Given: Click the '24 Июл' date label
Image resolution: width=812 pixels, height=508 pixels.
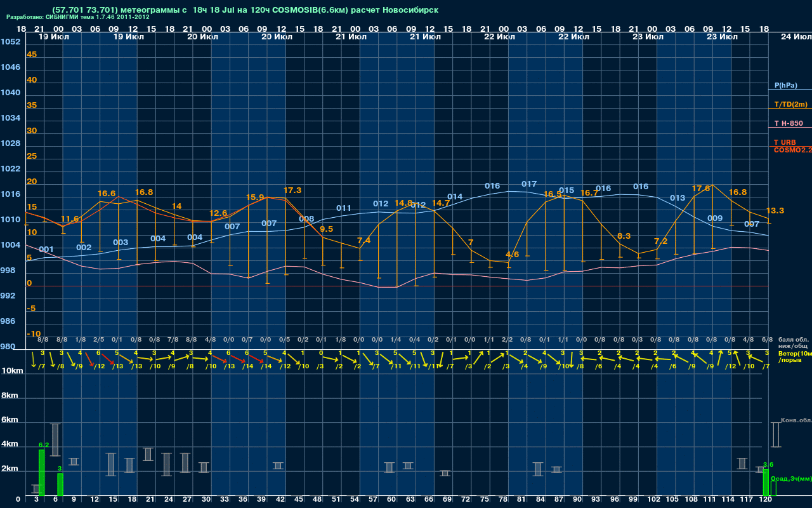Looking at the screenshot, I should click(x=795, y=37).
